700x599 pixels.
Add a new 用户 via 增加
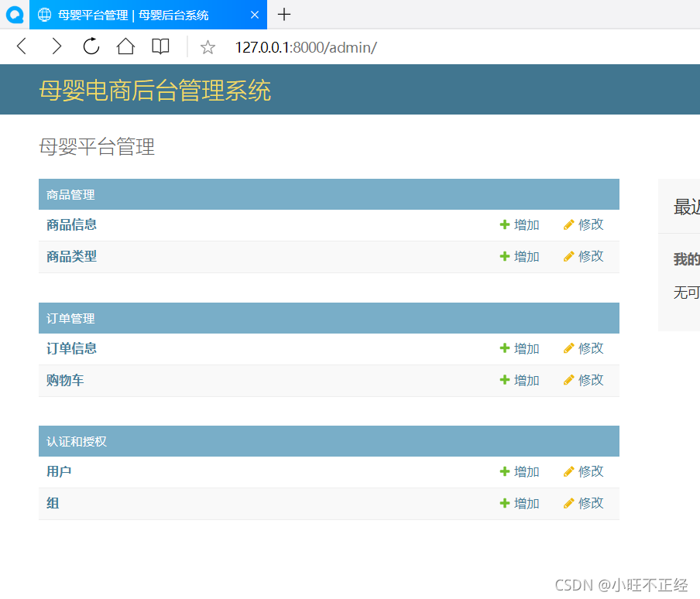(520, 471)
